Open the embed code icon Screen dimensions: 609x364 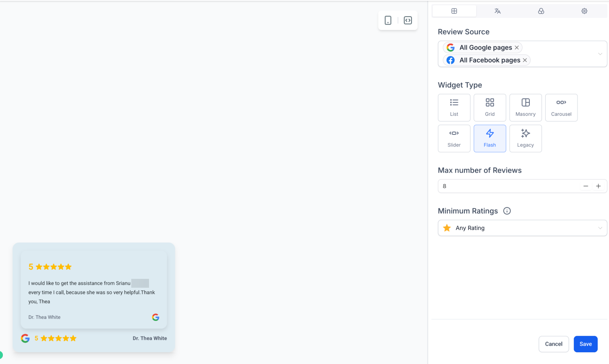[408, 21]
